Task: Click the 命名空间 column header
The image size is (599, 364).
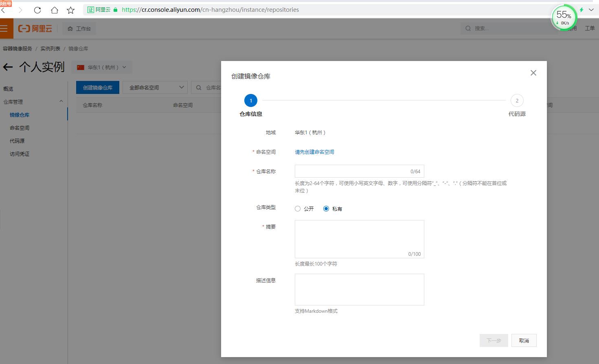Action: [x=183, y=105]
